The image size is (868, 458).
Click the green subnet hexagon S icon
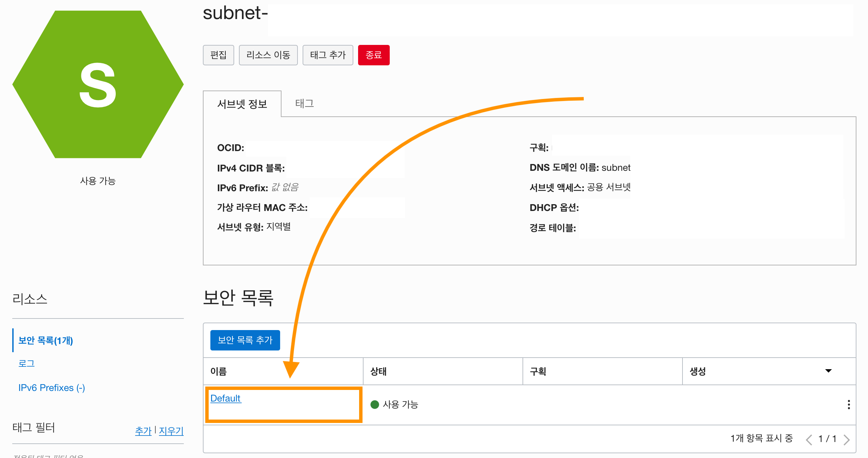click(x=98, y=84)
